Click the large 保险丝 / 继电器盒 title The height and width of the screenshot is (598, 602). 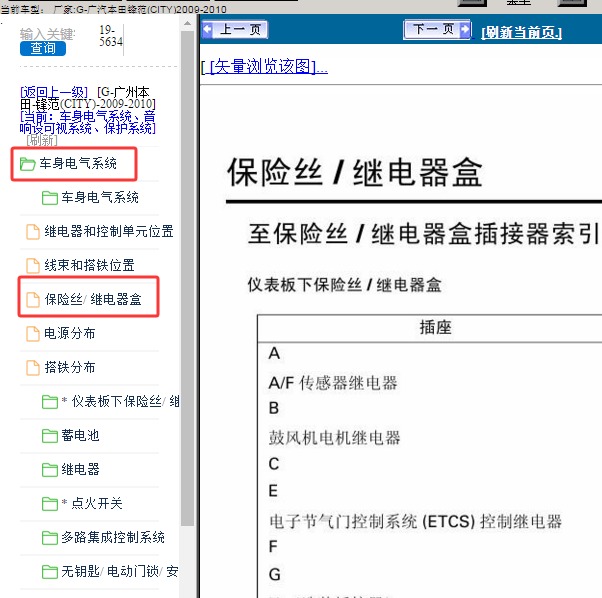point(355,173)
